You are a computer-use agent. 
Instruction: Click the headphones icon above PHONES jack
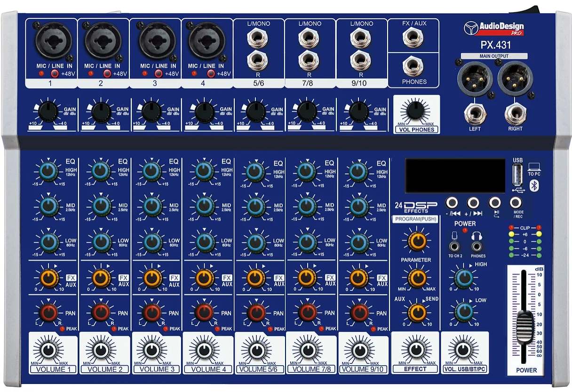[x=477, y=235]
